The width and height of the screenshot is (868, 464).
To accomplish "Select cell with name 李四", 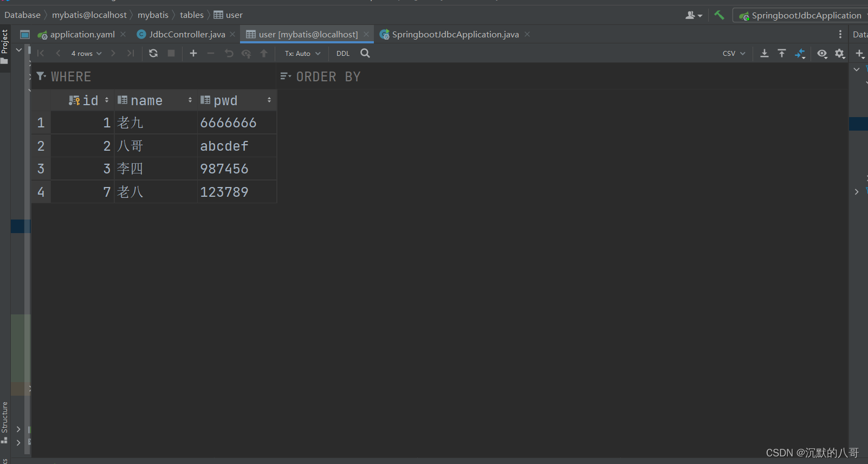I will 156,169.
